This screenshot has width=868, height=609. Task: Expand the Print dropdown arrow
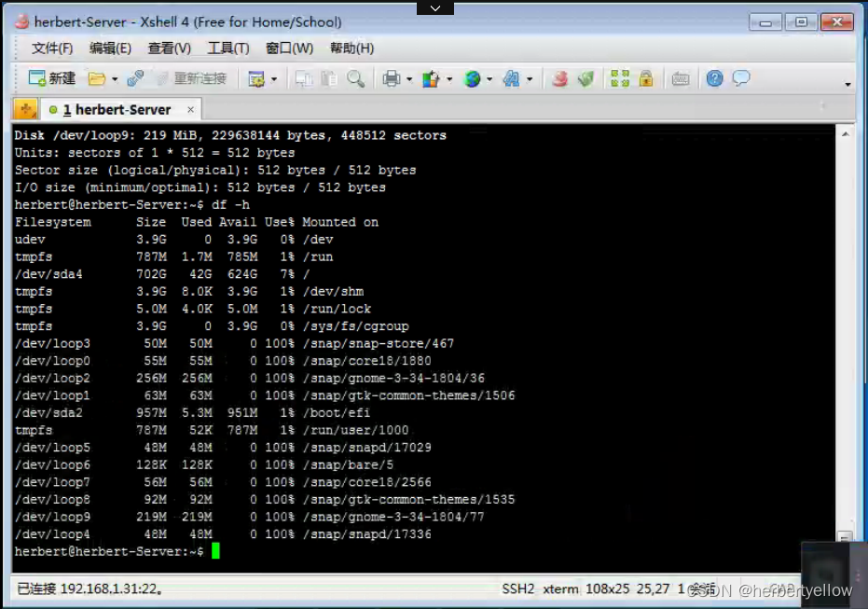pos(409,79)
